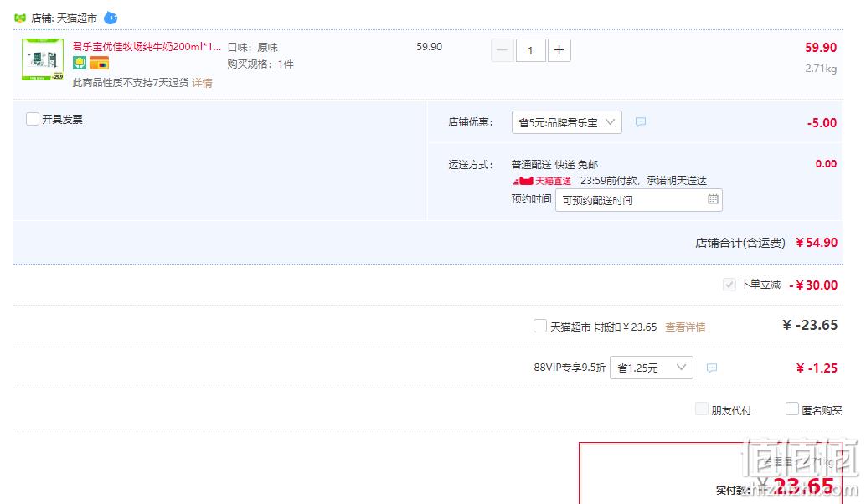Enable 天猫超市卡抵扣 checkbox
This screenshot has height=504, width=866.
point(540,326)
